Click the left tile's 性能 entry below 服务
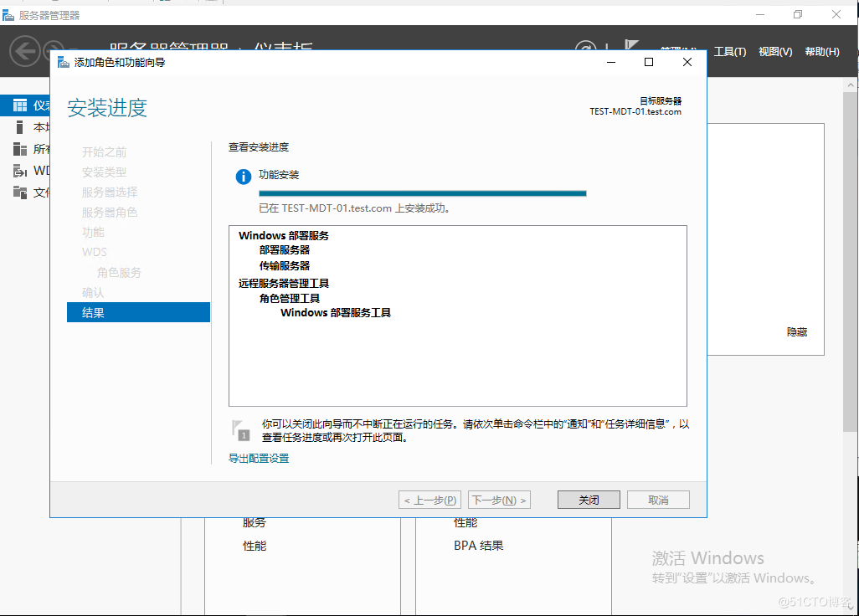 (255, 546)
